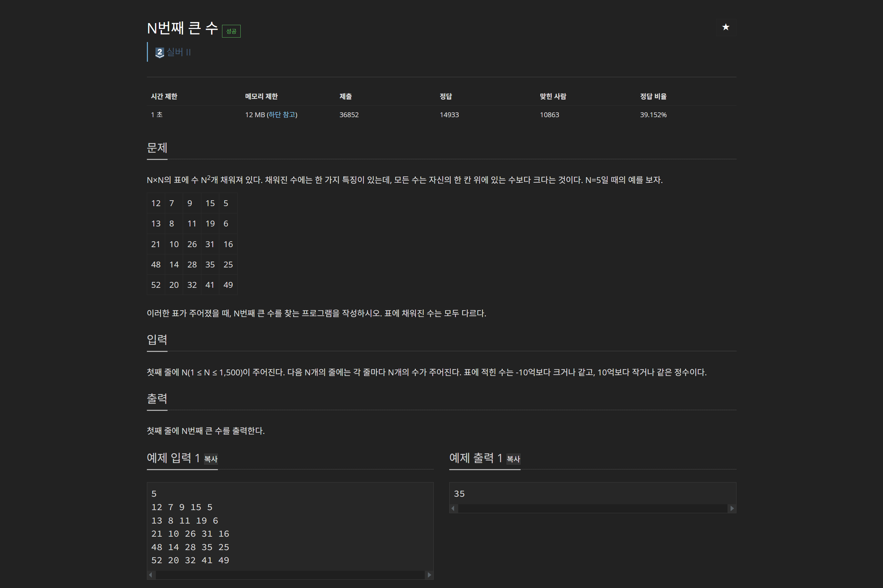The image size is (883, 588).
Task: Click the 정답 비율 column header
Action: pyautogui.click(x=653, y=97)
